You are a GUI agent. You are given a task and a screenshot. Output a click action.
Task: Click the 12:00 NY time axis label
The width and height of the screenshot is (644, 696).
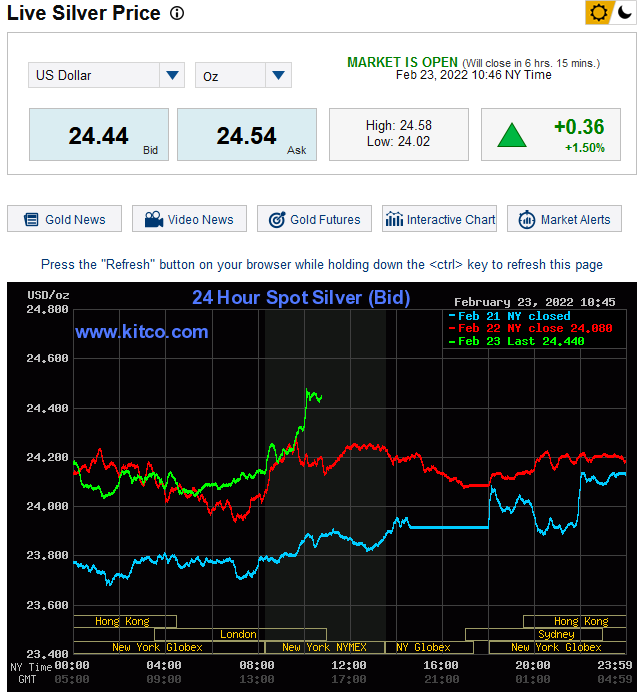pyautogui.click(x=348, y=665)
